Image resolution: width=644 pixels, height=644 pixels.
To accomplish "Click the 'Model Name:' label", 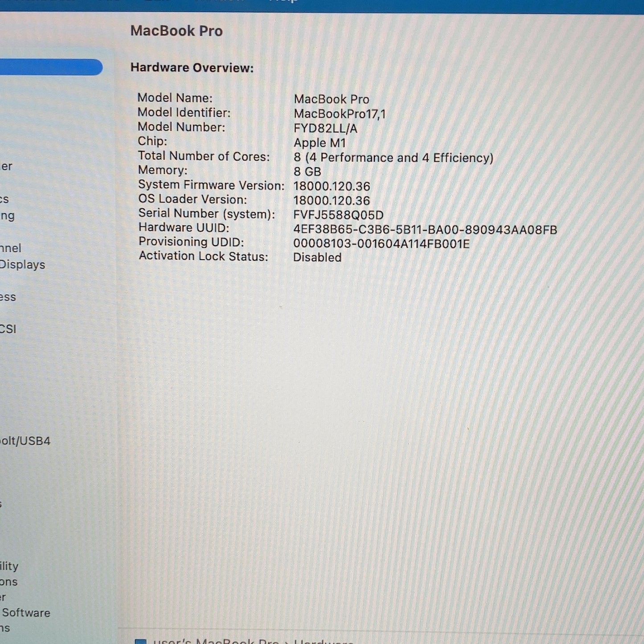I will point(175,98).
